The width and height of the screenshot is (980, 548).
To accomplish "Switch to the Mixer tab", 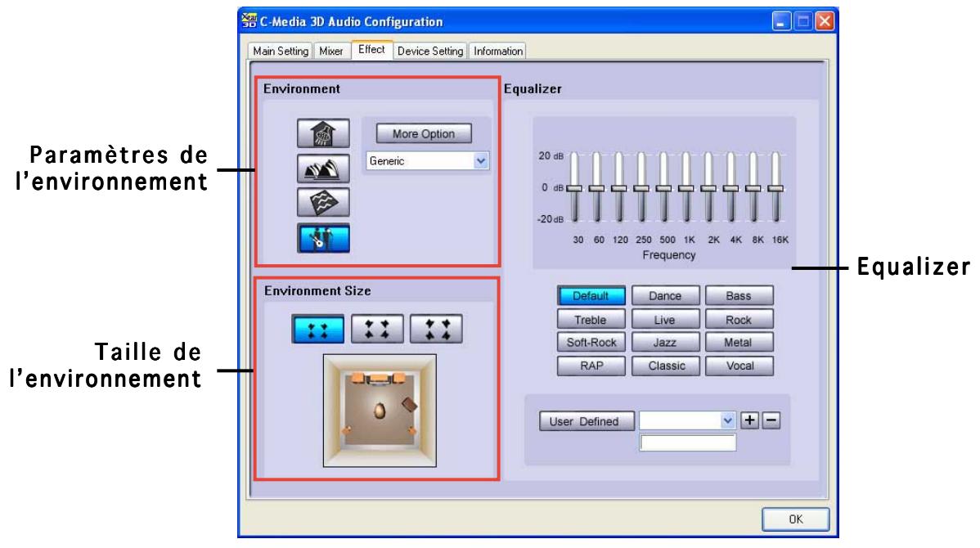I will point(330,52).
